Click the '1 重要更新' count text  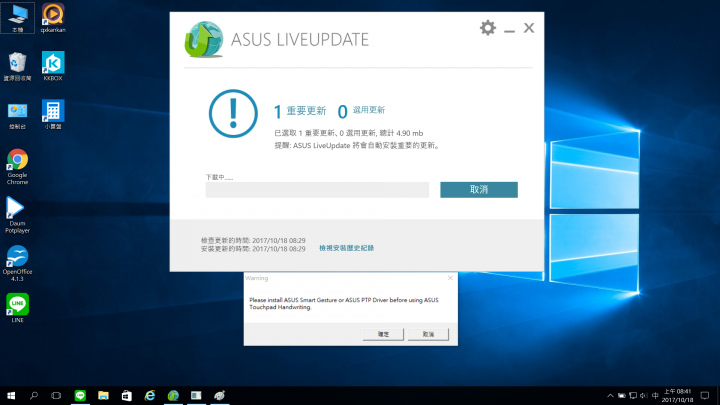[300, 111]
